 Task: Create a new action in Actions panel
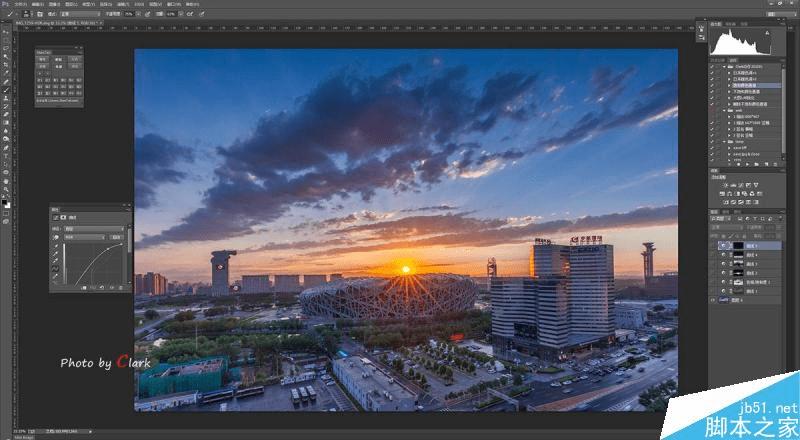(766, 164)
